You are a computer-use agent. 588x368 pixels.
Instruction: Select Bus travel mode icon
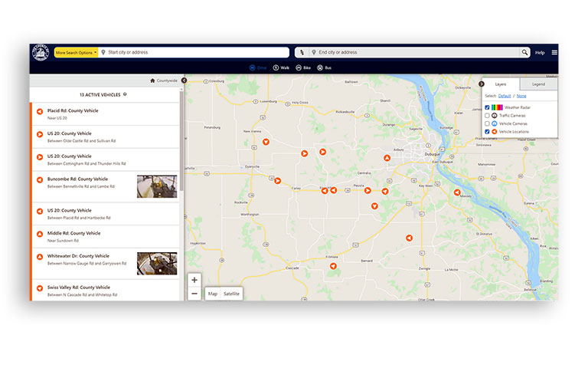tap(320, 68)
